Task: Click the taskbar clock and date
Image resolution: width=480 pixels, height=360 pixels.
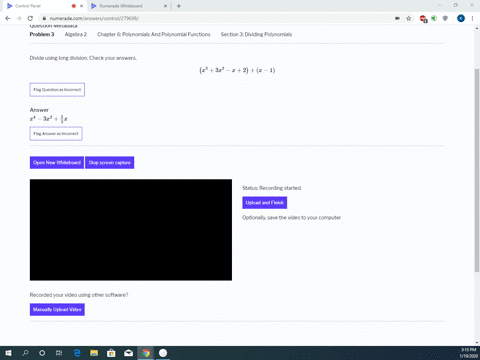Action: click(469, 353)
